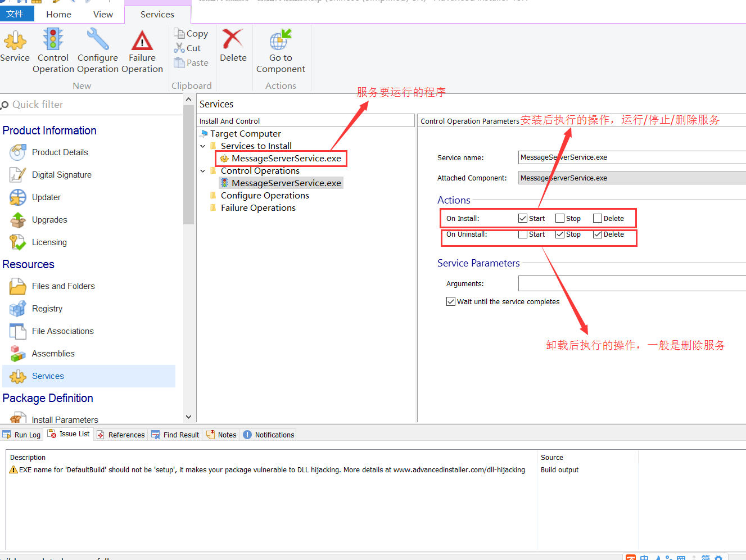This screenshot has height=560, width=746.
Task: Toggle Wait until the service completes
Action: 451,301
